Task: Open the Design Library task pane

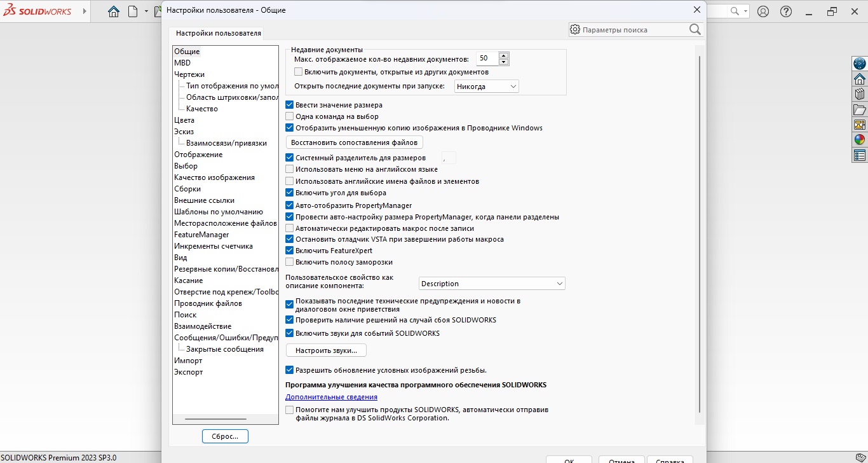Action: pos(859,94)
